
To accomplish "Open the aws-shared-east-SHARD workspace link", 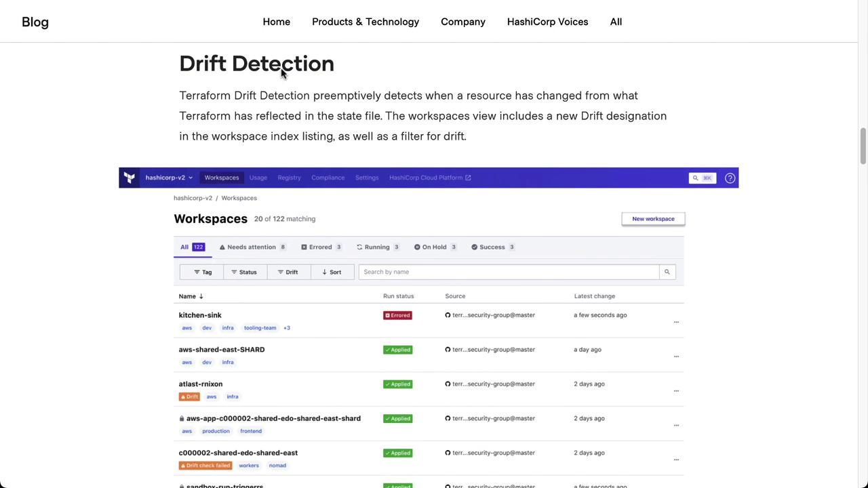I will pyautogui.click(x=222, y=350).
